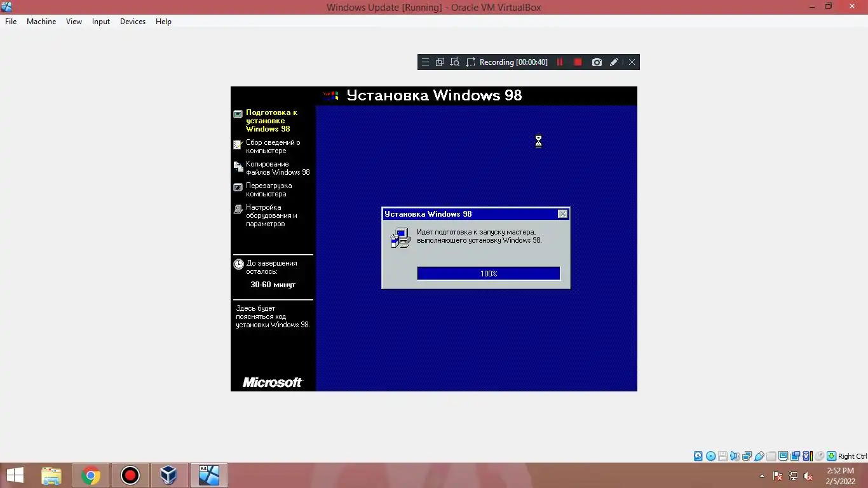Close the Установка Windows 98 dialog
This screenshot has height=488, width=868.
point(562,214)
